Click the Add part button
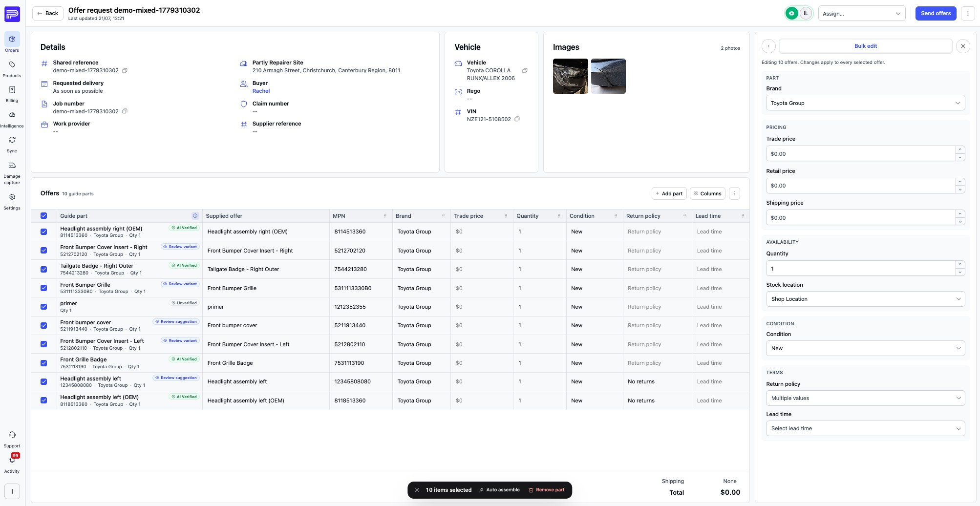 tap(669, 193)
